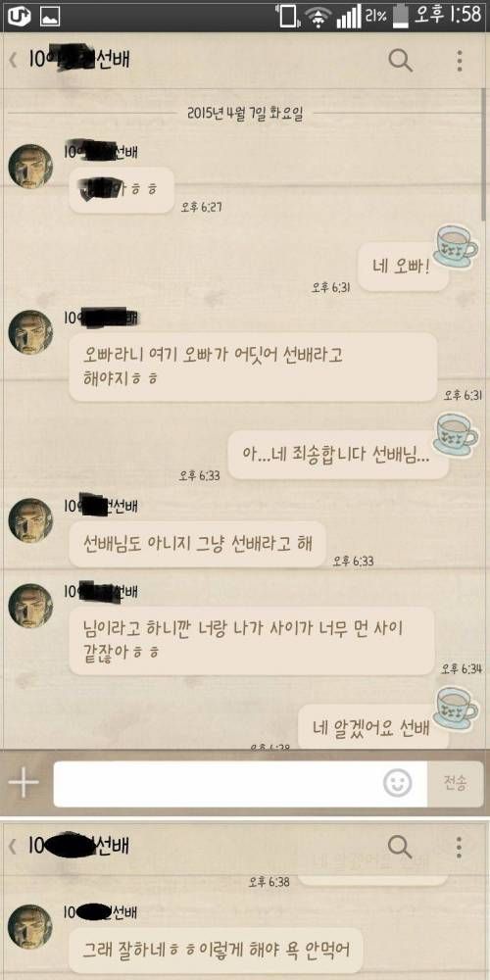Tap the search magnifier in the lower screenshot header

[400, 847]
